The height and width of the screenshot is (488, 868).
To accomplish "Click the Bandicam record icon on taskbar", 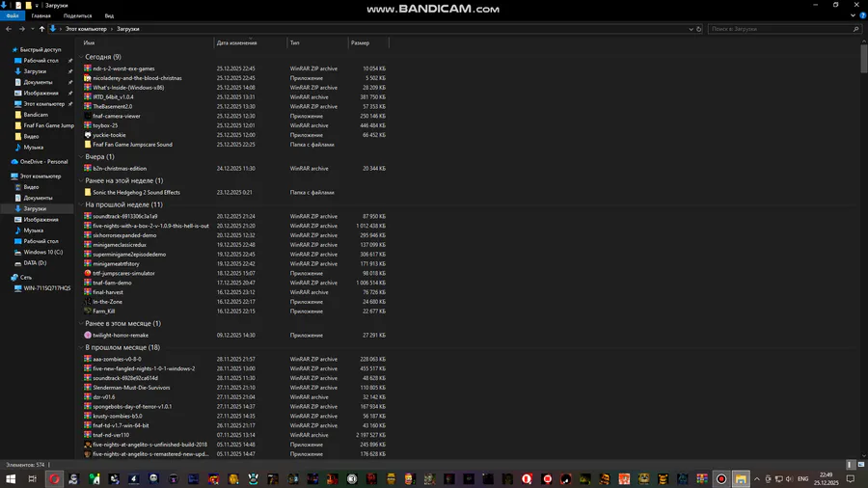I will 721,479.
